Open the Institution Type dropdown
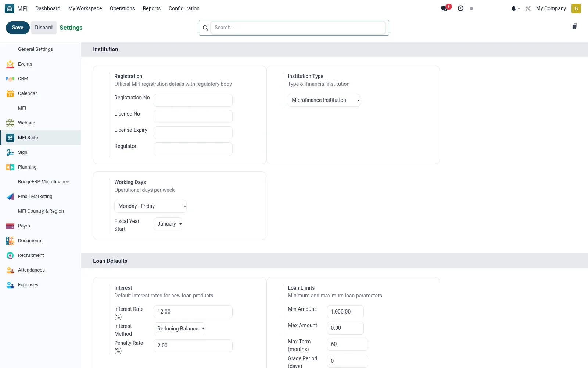Screen dimensions: 588x368 [324, 100]
